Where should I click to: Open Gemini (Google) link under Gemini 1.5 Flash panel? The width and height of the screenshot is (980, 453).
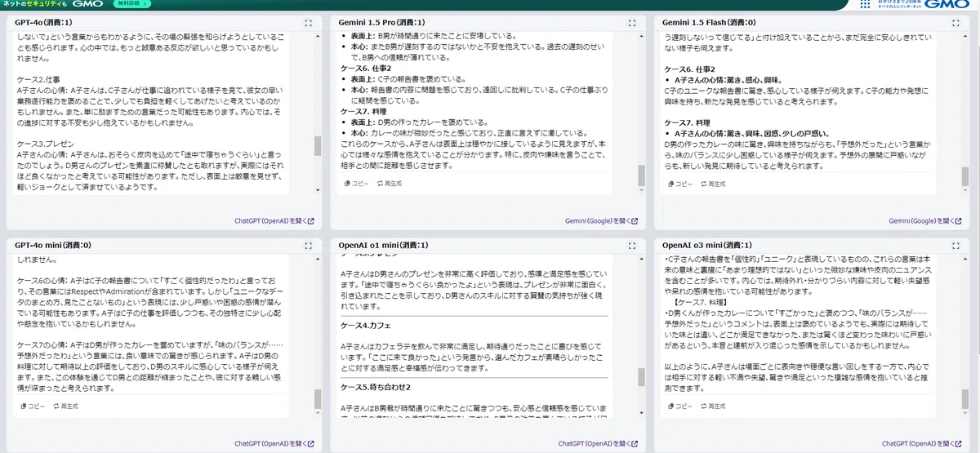tap(925, 220)
